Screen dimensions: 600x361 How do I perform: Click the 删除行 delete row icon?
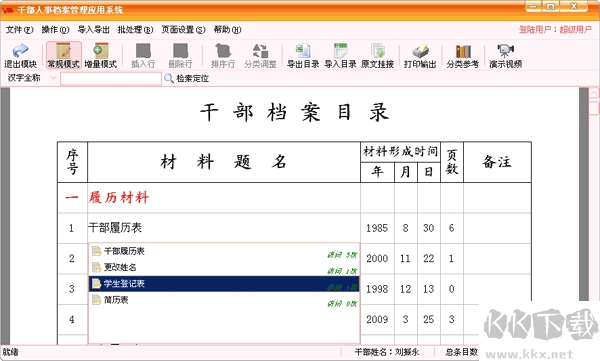click(x=180, y=56)
